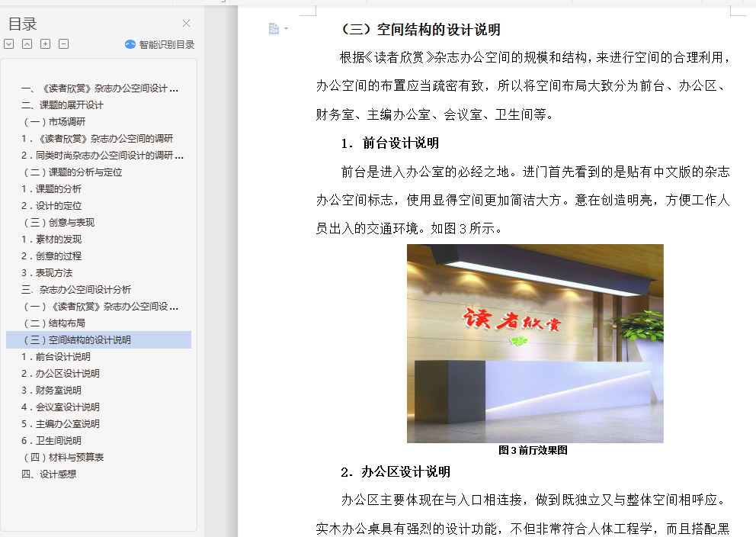Navigate to （二）结构布局 entry
Screen dimensions: 756x537
point(54,323)
